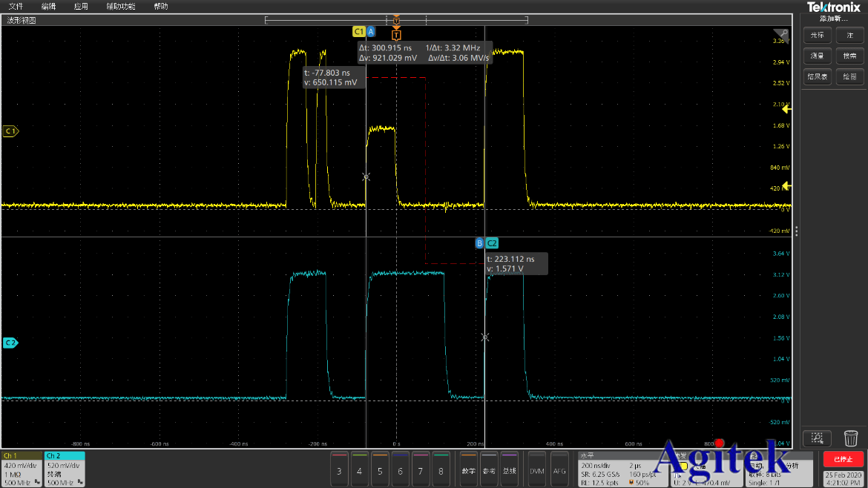
Task: Click the orange trigger T marker on waveform
Action: [x=396, y=35]
